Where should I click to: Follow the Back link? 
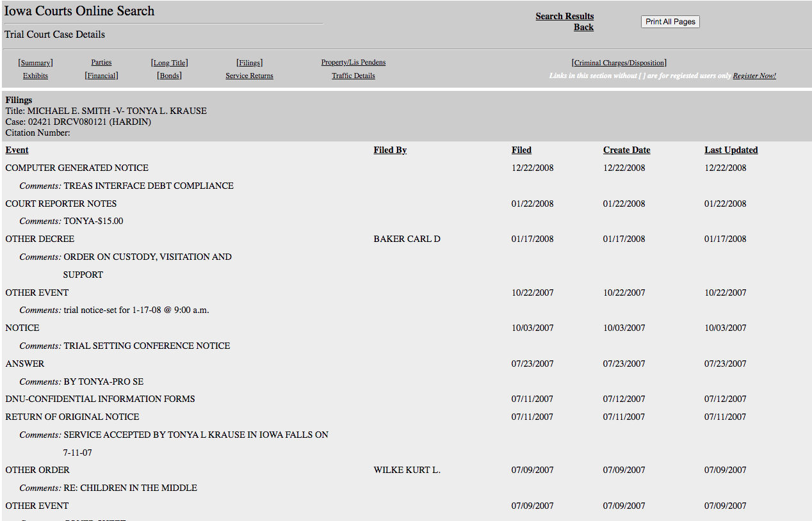583,27
